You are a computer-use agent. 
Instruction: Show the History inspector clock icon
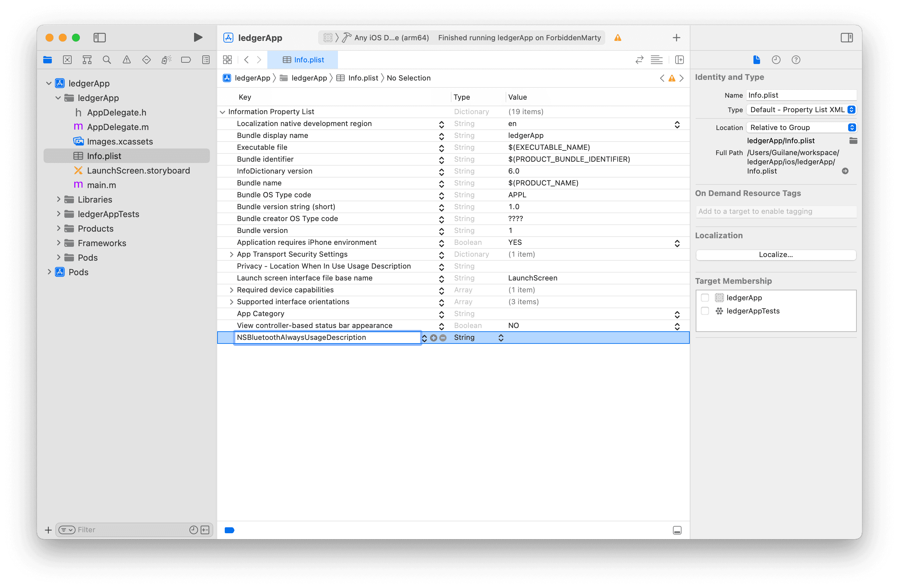[776, 60]
